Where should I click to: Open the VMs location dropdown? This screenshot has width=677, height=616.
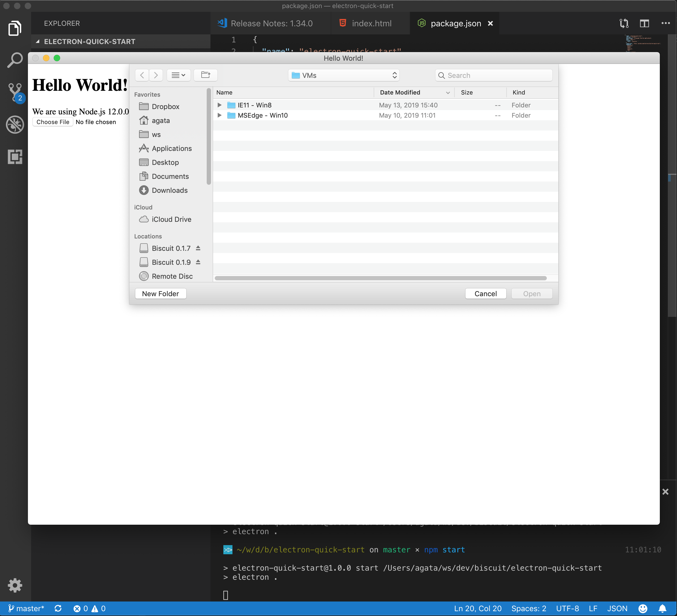pyautogui.click(x=344, y=75)
